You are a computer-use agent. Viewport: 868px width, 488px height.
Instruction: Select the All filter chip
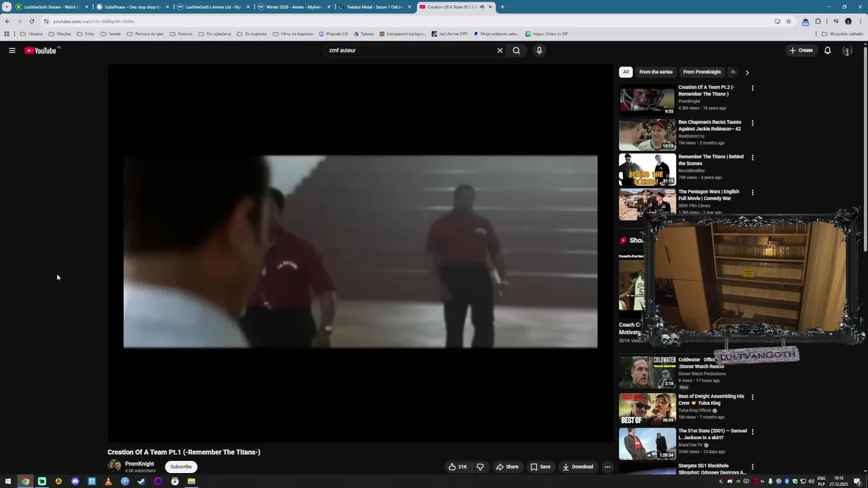[626, 72]
